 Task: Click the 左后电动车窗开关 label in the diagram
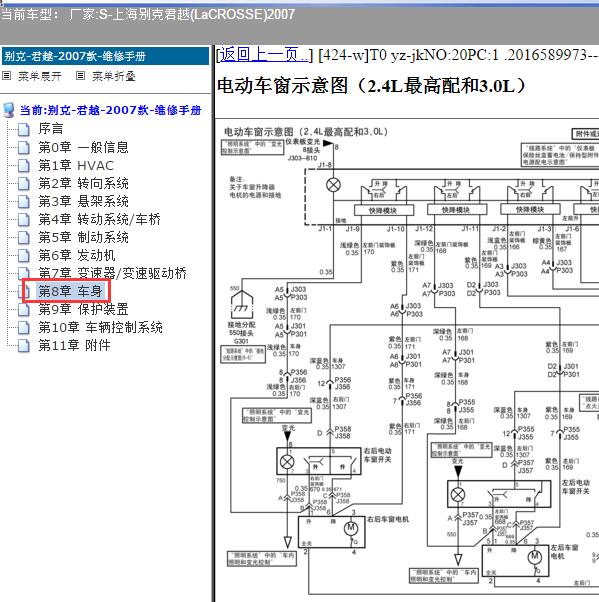(576, 487)
